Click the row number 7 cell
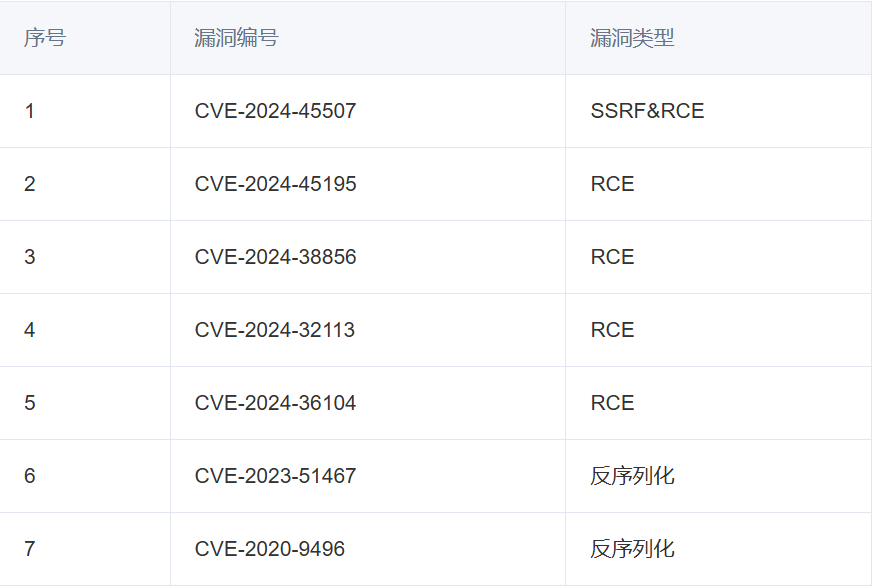 85,549
